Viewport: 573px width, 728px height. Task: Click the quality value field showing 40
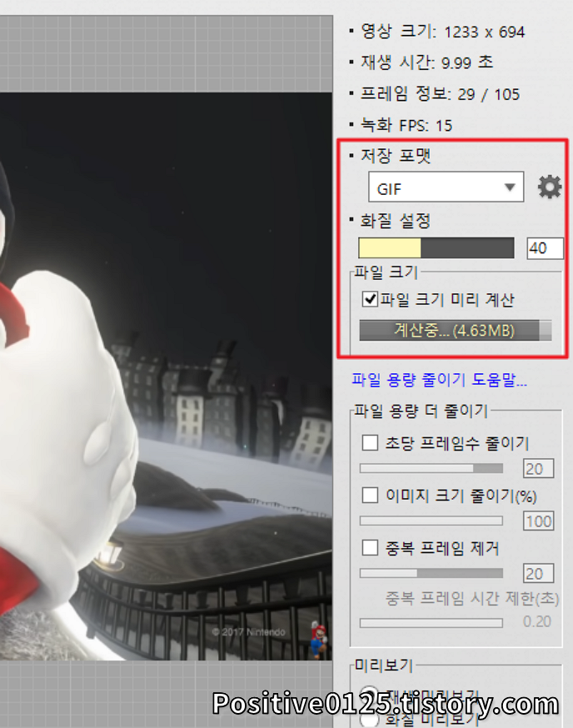pyautogui.click(x=545, y=248)
